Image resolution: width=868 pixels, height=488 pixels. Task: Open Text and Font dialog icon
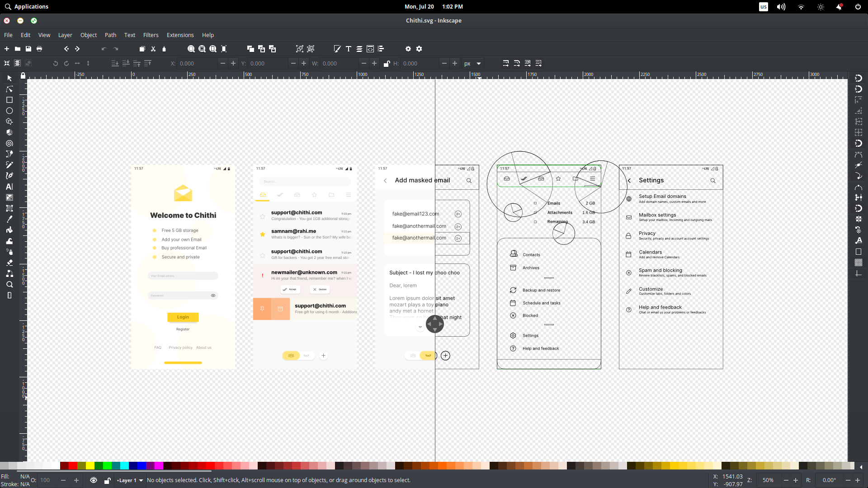tap(349, 49)
